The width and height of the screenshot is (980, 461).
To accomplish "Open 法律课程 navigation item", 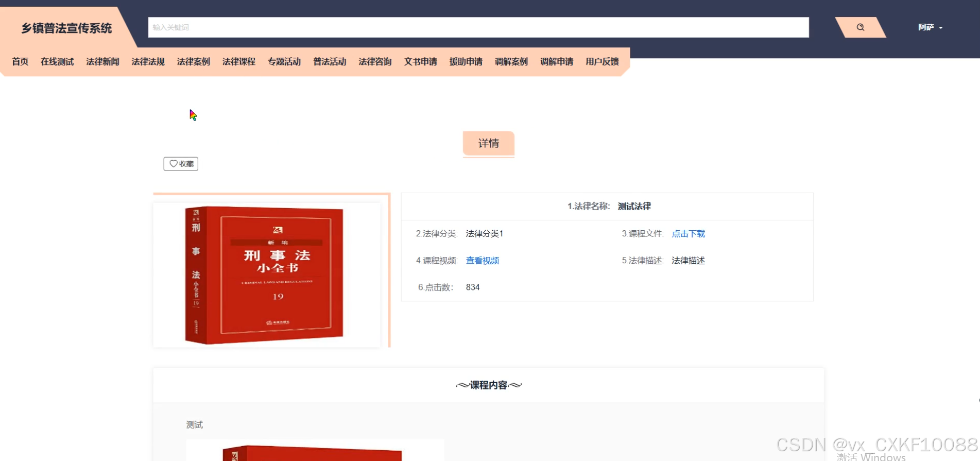I will 239,62.
